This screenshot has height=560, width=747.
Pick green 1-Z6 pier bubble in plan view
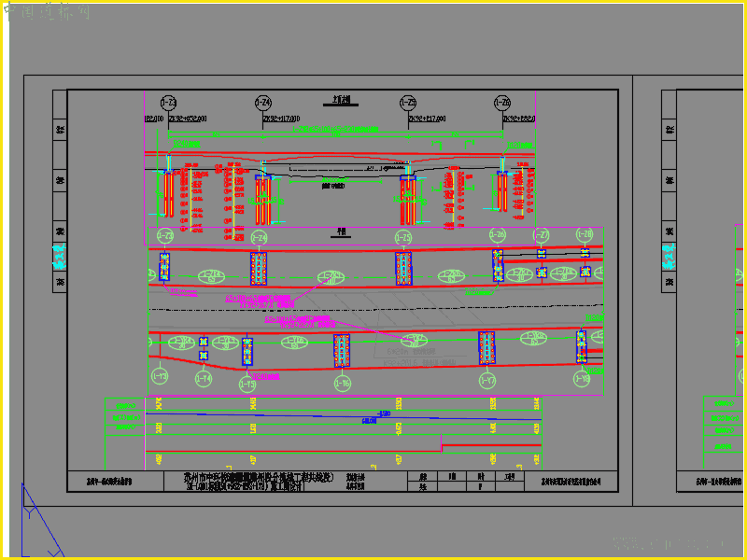pyautogui.click(x=498, y=234)
